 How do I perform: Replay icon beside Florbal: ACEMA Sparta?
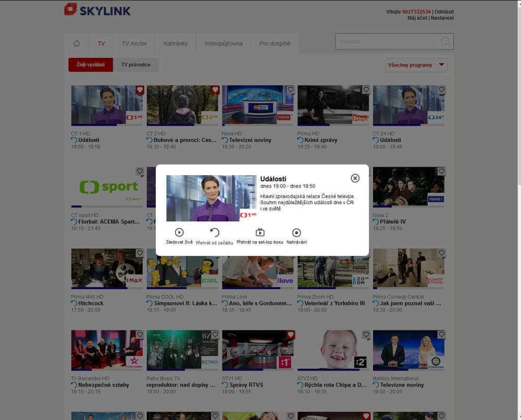74,221
